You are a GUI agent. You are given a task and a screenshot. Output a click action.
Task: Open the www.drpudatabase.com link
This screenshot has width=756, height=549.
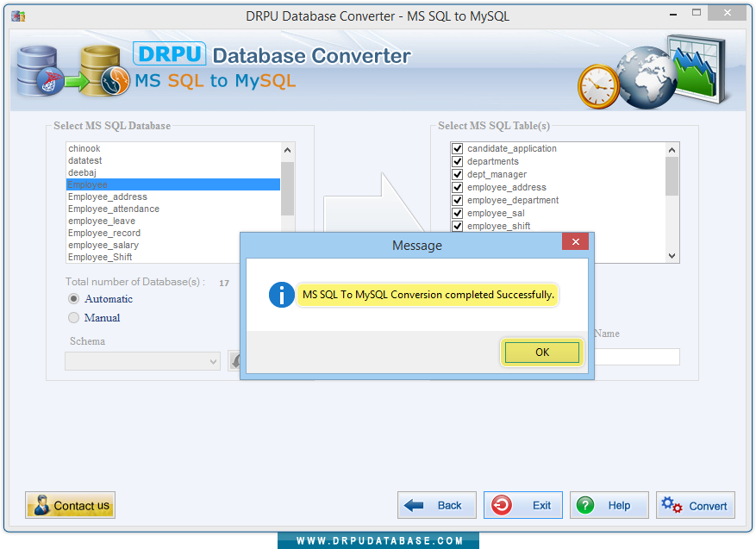pyautogui.click(x=379, y=540)
